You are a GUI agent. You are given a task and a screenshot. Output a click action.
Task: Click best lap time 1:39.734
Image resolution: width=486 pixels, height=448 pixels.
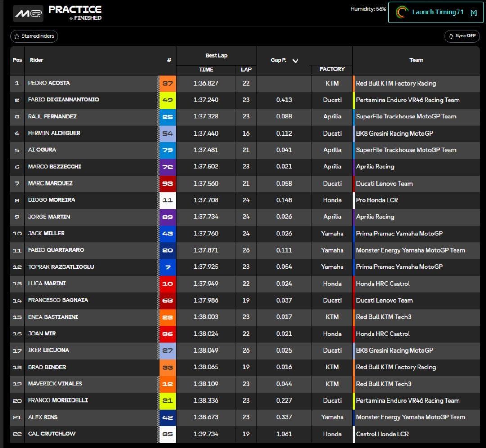pos(206,434)
